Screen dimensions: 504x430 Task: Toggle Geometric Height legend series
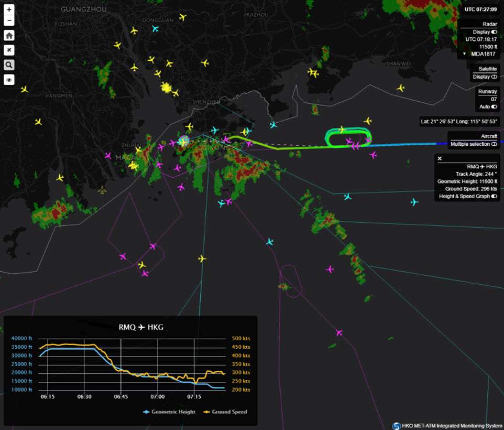(169, 412)
